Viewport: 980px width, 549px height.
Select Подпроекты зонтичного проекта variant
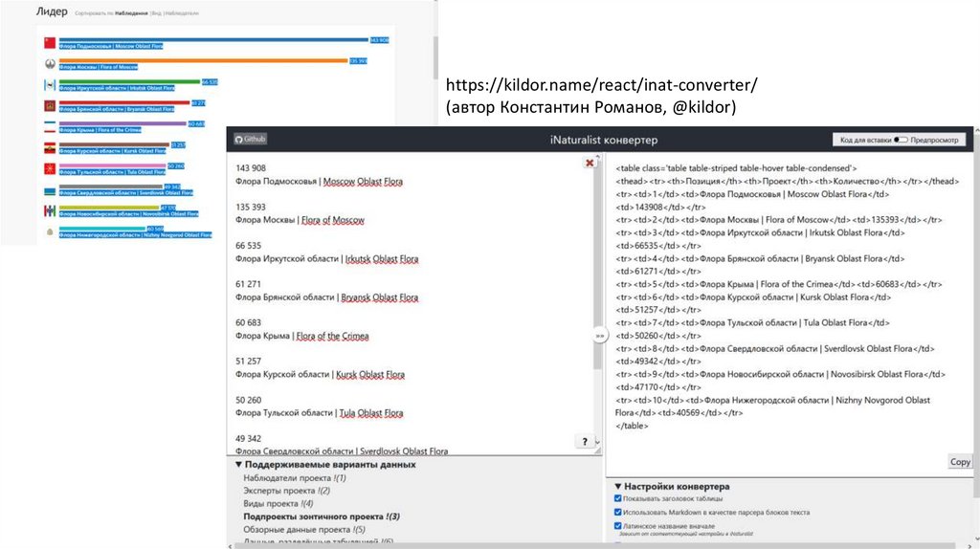point(322,516)
